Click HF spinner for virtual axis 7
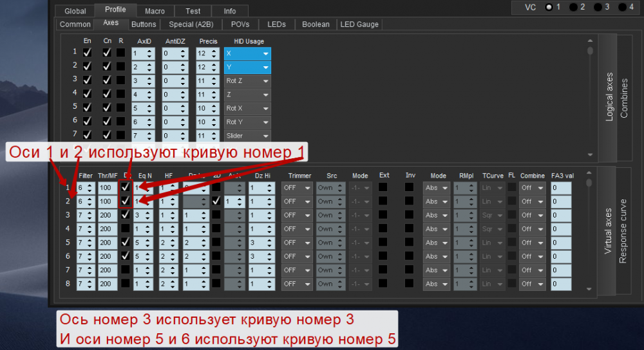Image resolution: width=644 pixels, height=350 pixels. pyautogui.click(x=168, y=270)
